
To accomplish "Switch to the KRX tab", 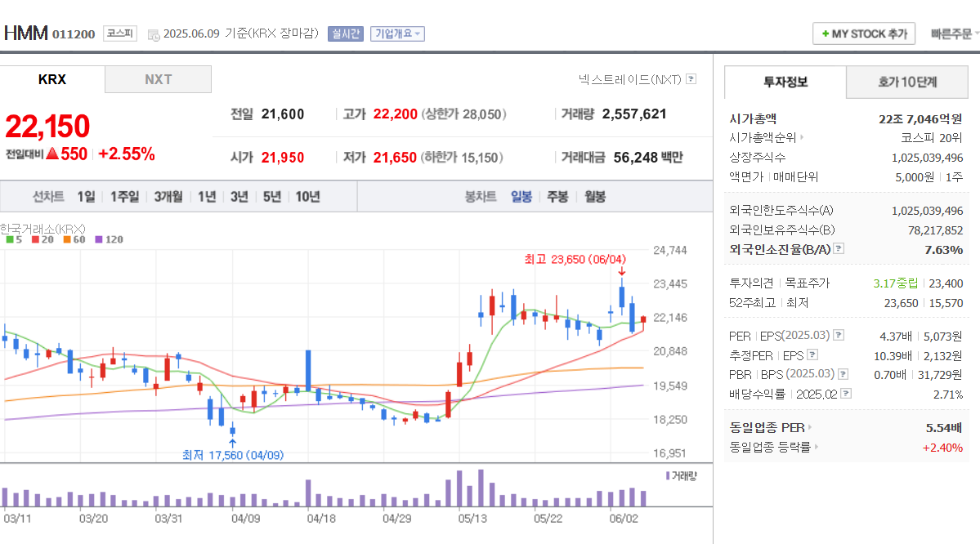I will 52,80.
